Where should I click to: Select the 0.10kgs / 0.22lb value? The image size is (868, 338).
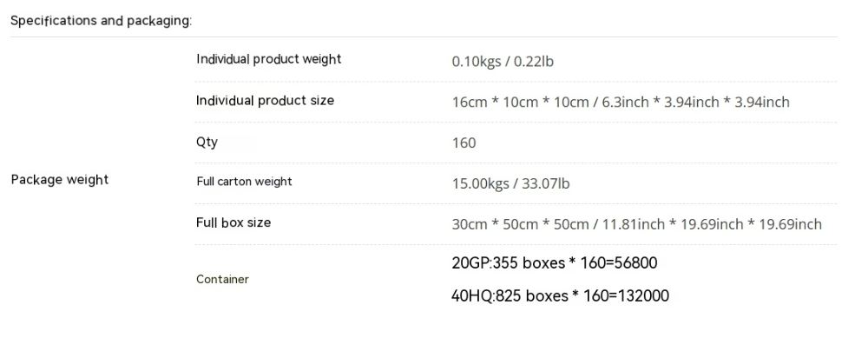pos(503,62)
